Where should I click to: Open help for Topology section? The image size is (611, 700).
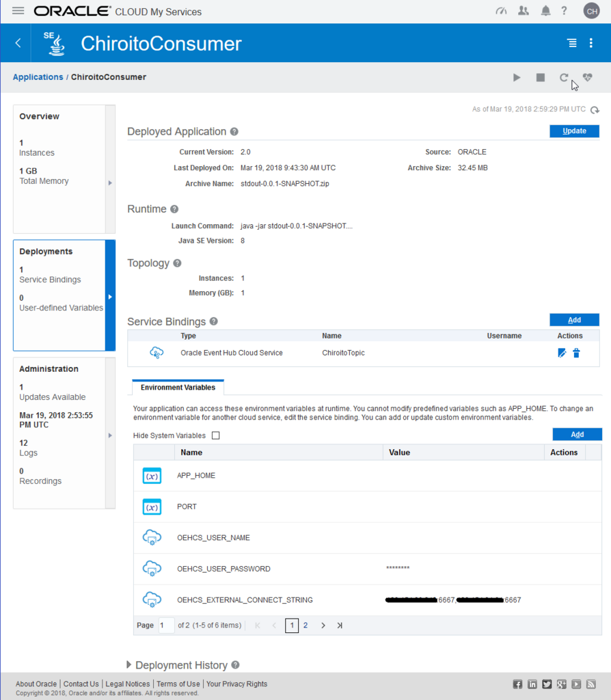click(177, 263)
